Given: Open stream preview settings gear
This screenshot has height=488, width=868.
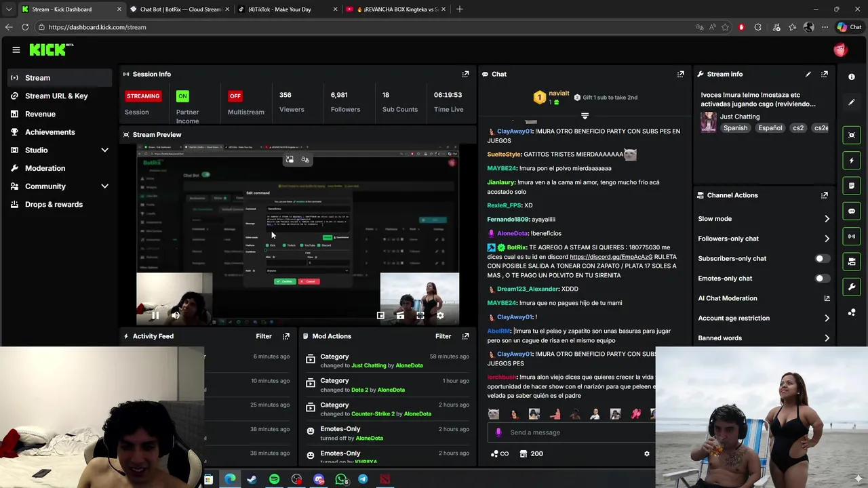Looking at the screenshot, I should 440,315.
